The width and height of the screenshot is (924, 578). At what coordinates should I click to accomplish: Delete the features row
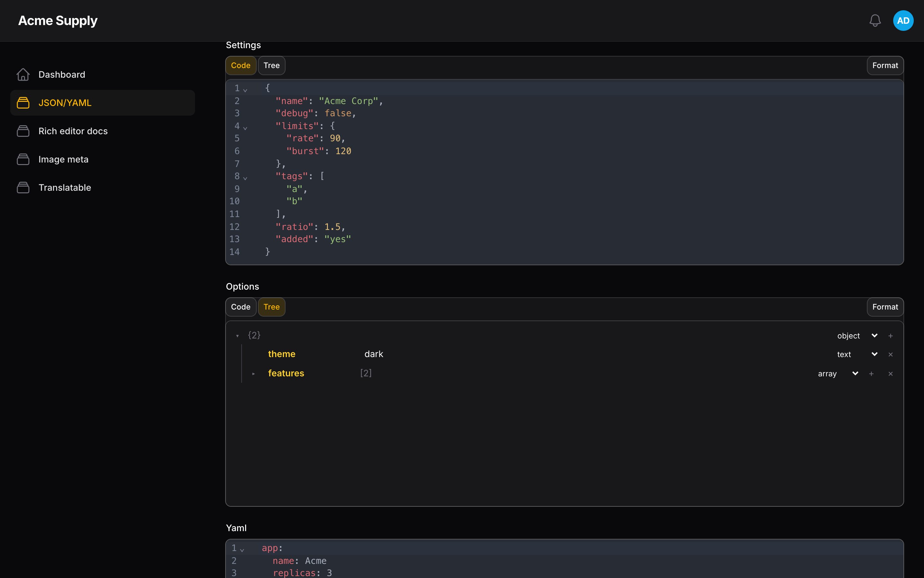pyautogui.click(x=890, y=373)
